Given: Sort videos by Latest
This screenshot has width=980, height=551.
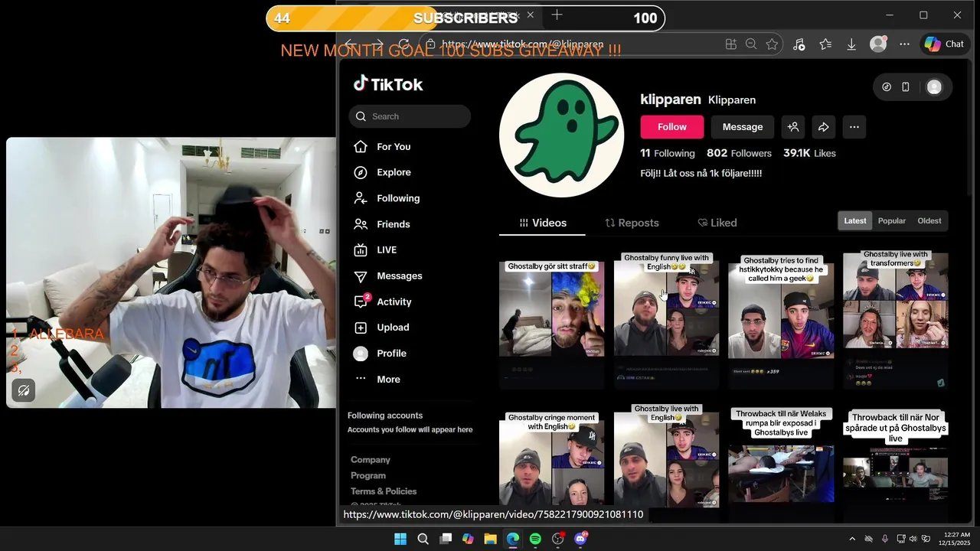Looking at the screenshot, I should (x=855, y=221).
